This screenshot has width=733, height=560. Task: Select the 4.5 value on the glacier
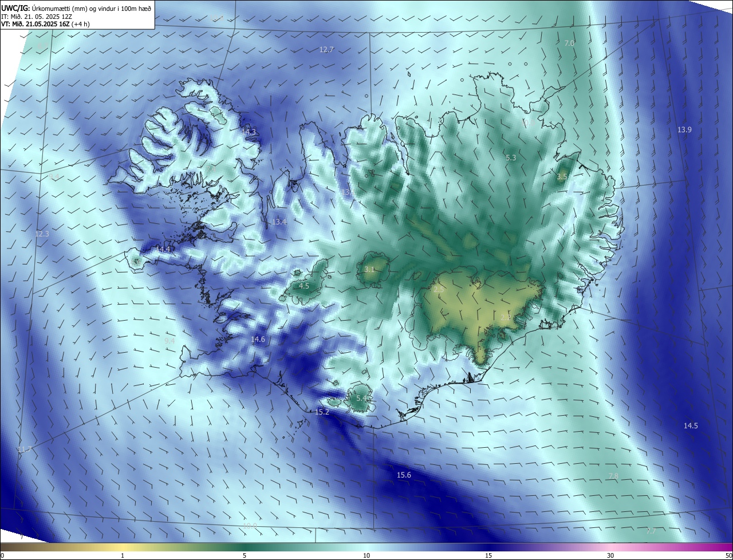point(304,286)
